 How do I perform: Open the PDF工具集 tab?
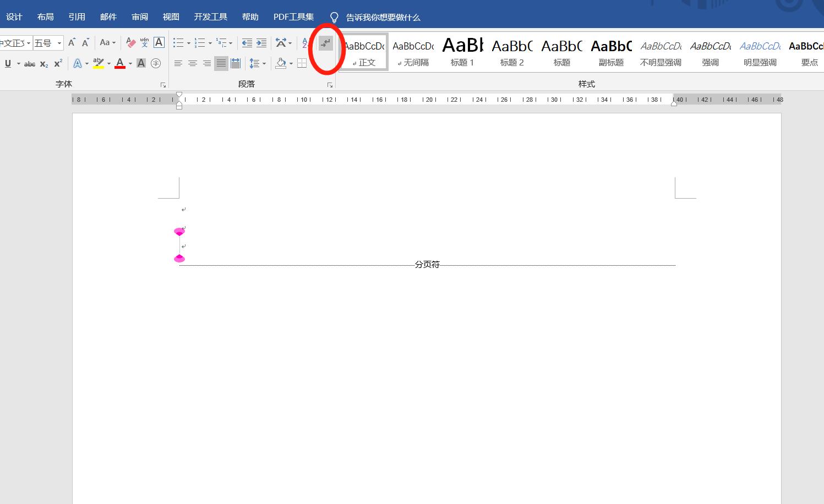tap(293, 17)
